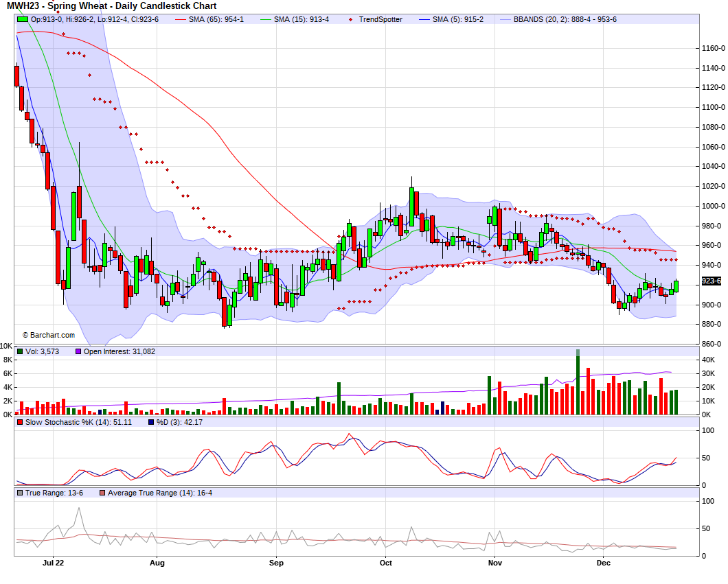Click the 6K label on the left volume axis
The height and width of the screenshot is (584, 728).
pos(8,373)
